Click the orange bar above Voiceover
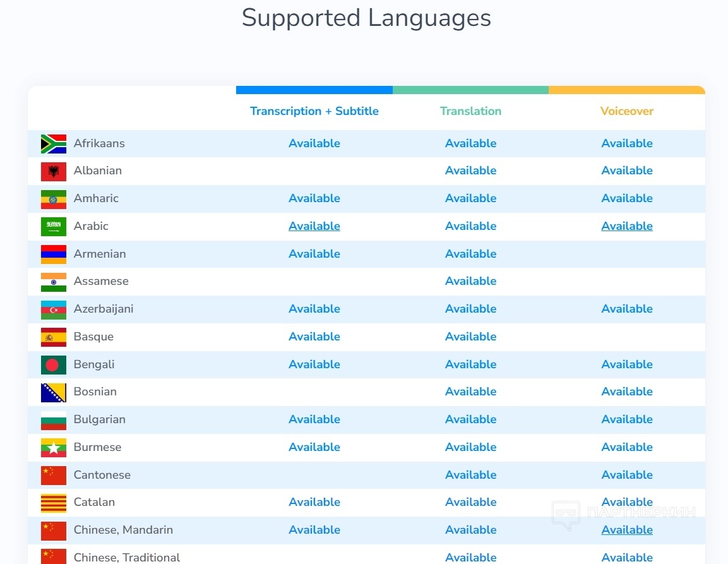The image size is (728, 564). tap(627, 90)
